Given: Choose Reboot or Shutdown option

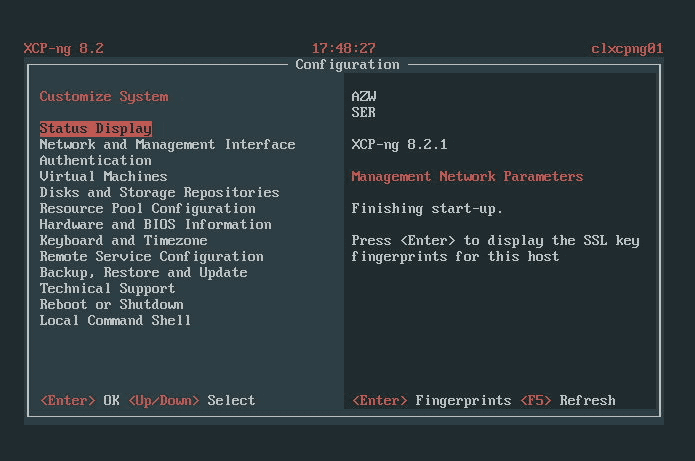Looking at the screenshot, I should coord(111,305).
